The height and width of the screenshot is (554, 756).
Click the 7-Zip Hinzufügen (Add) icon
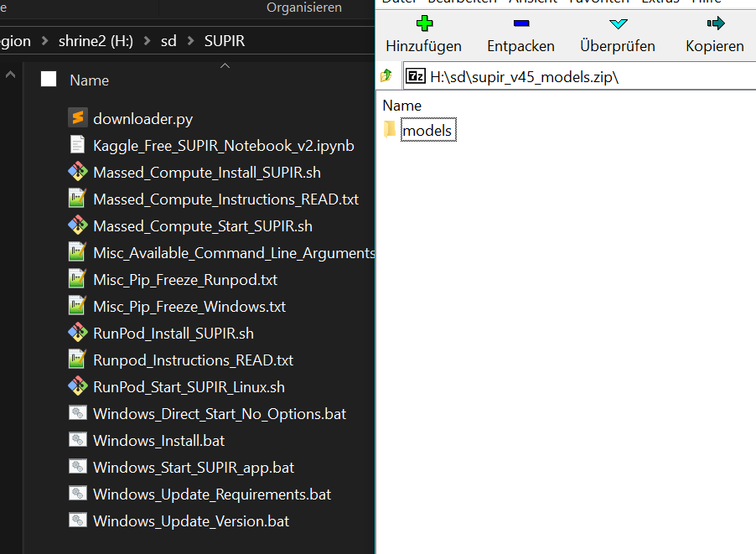424,23
